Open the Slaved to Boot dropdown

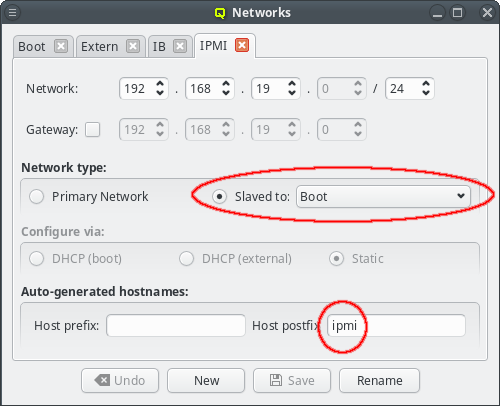(383, 196)
